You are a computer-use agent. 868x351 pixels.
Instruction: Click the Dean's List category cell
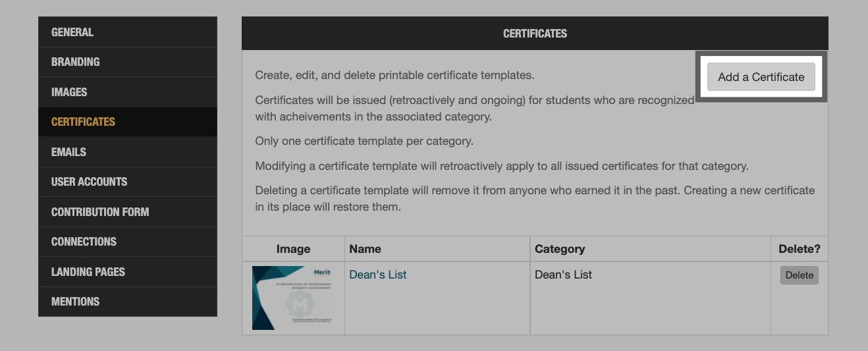pyautogui.click(x=563, y=275)
